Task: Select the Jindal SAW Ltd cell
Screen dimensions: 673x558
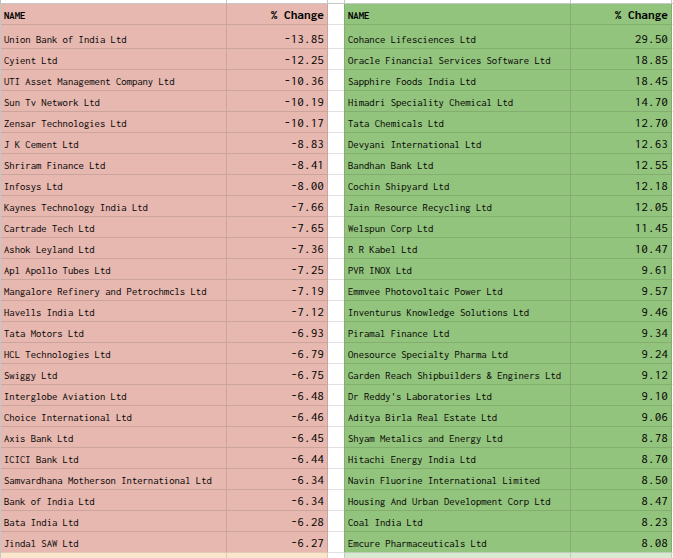Action: pyautogui.click(x=113, y=544)
